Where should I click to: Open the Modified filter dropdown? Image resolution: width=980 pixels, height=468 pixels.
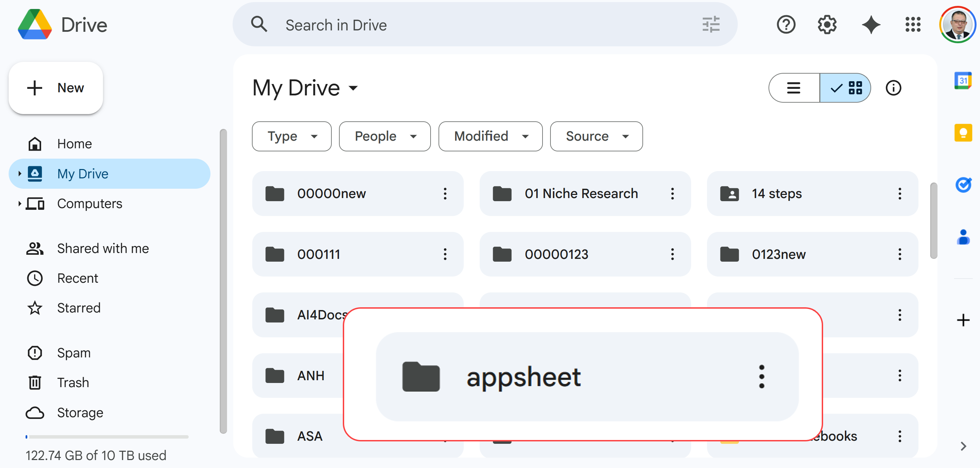tap(490, 136)
